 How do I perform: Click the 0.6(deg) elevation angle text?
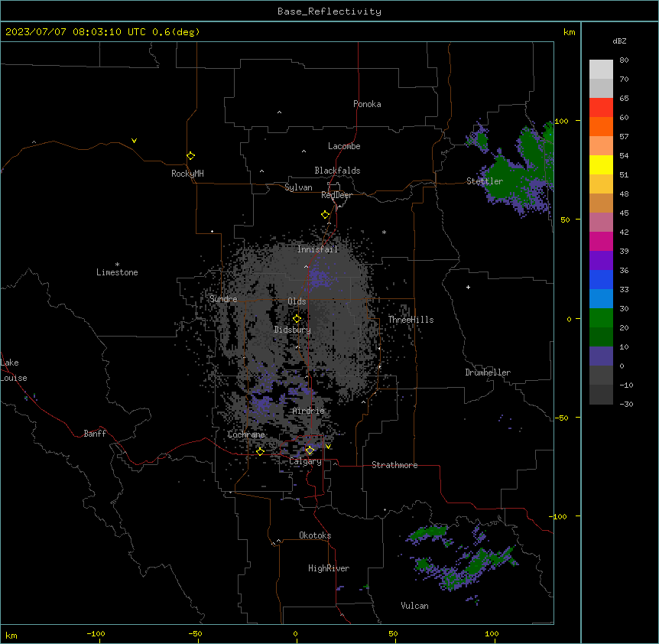(x=176, y=32)
